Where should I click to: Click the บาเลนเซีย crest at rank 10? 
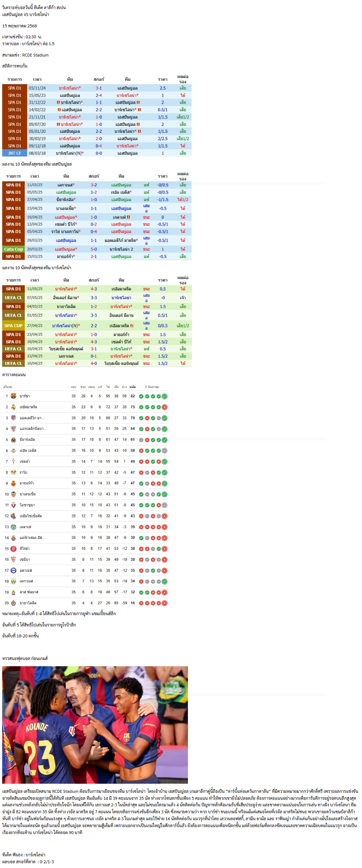point(14,494)
